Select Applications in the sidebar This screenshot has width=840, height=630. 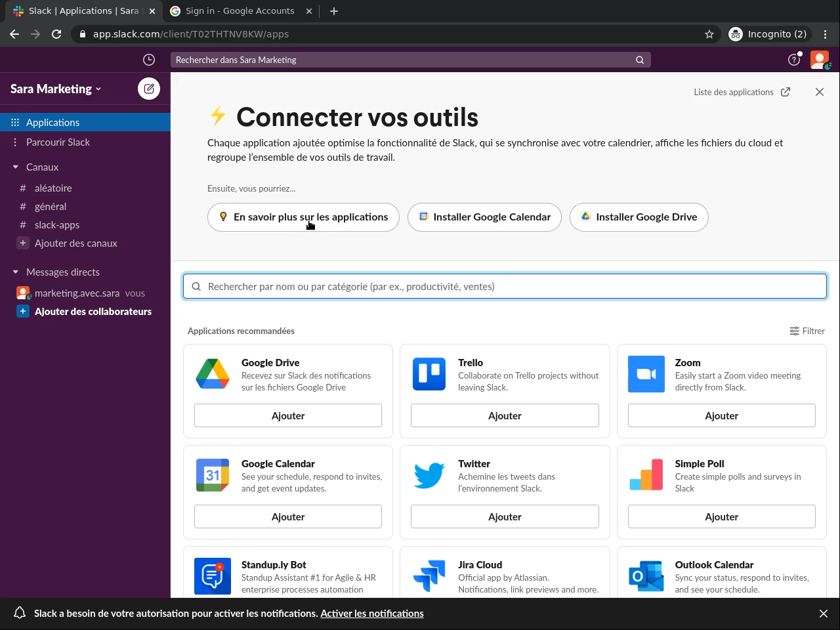point(85,122)
